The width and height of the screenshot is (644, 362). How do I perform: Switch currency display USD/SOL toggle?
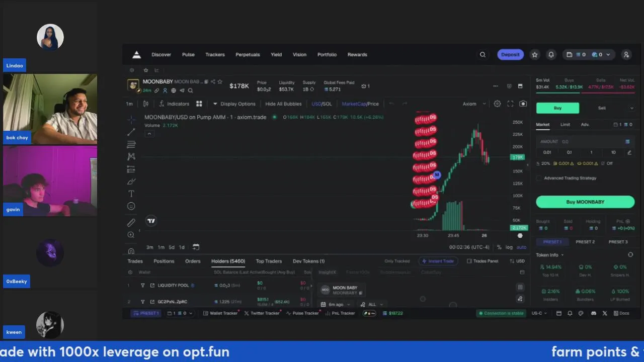pos(321,104)
